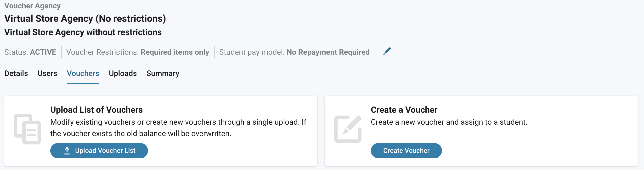Click the Create a Voucher heading
Screen dimensions: 644x170
coord(404,110)
